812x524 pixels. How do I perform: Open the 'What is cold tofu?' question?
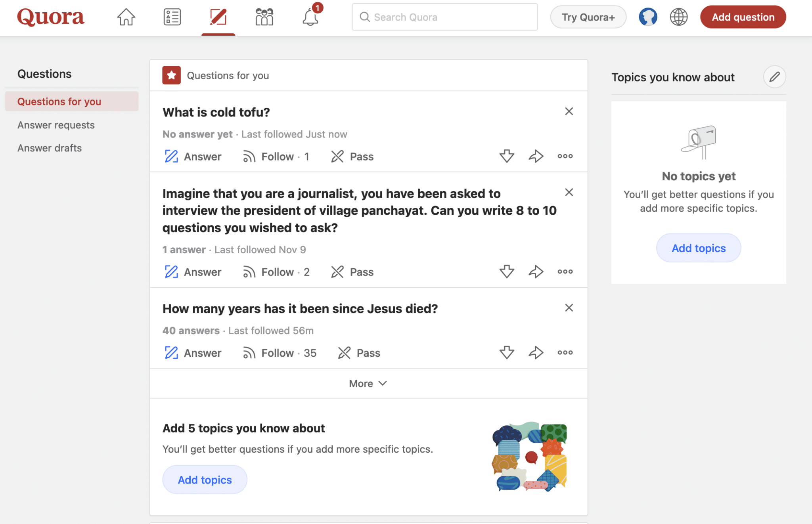[216, 112]
